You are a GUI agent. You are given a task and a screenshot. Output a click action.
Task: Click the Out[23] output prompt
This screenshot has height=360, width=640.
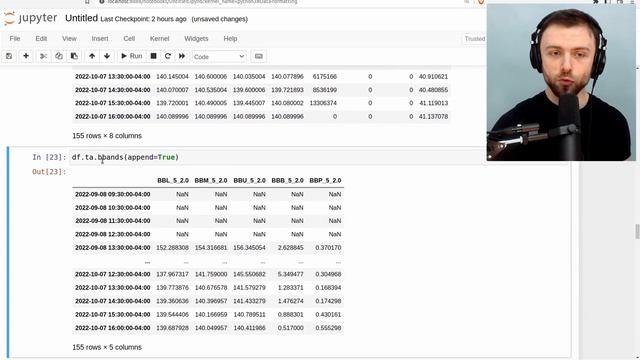coord(49,172)
